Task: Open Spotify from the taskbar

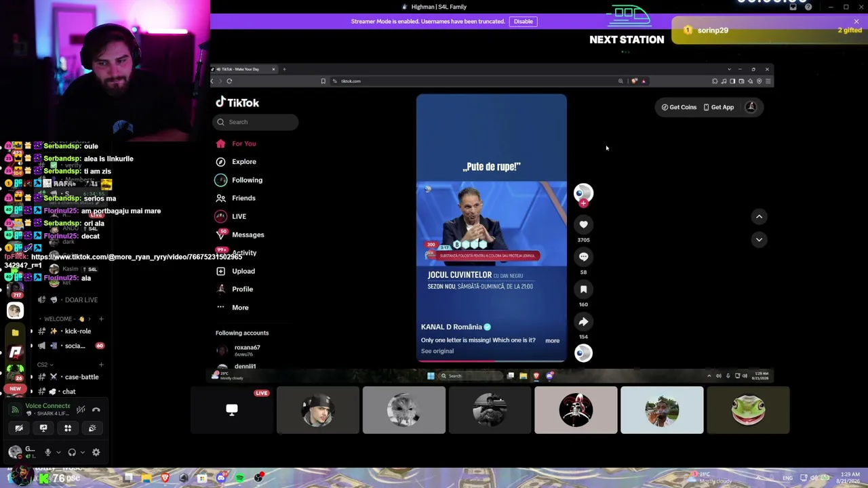Action: coord(239,479)
